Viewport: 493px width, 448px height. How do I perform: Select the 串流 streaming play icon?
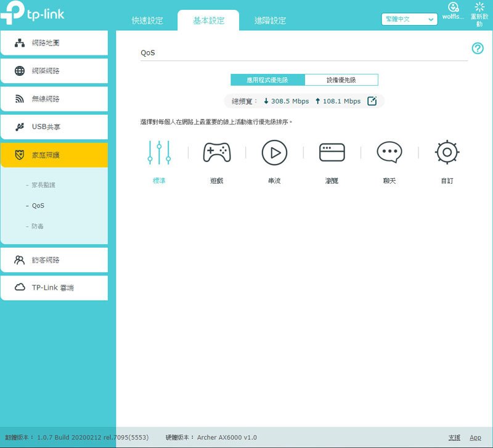click(x=274, y=152)
